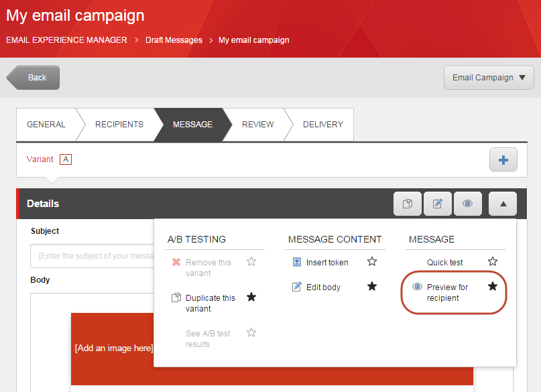This screenshot has height=392, width=541.
Task: Open the Email Campaign dropdown
Action: pyautogui.click(x=489, y=78)
